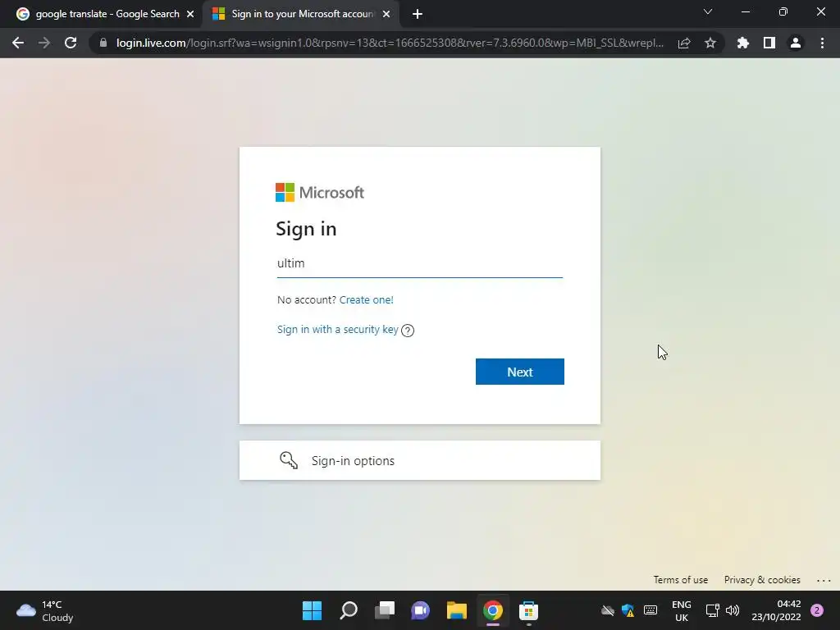The image size is (840, 630).
Task: Open Task View on taskbar
Action: point(384,610)
